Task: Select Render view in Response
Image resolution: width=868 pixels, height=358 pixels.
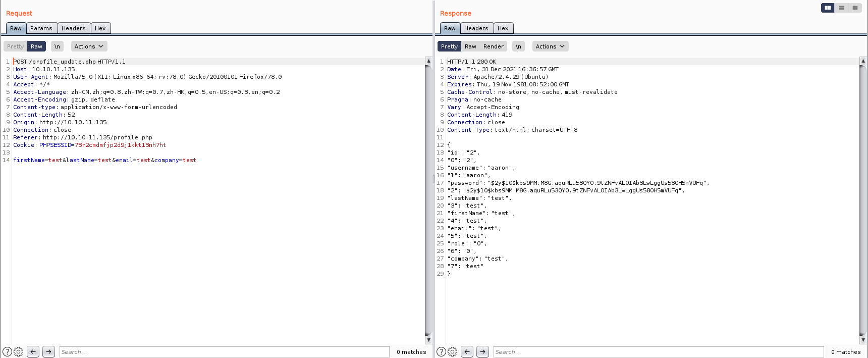Action: click(x=494, y=46)
